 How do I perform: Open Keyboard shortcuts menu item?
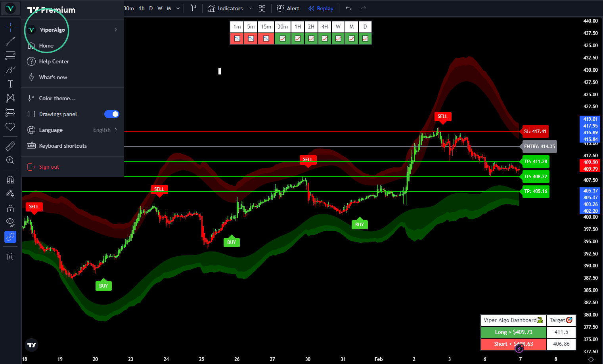[x=63, y=146]
